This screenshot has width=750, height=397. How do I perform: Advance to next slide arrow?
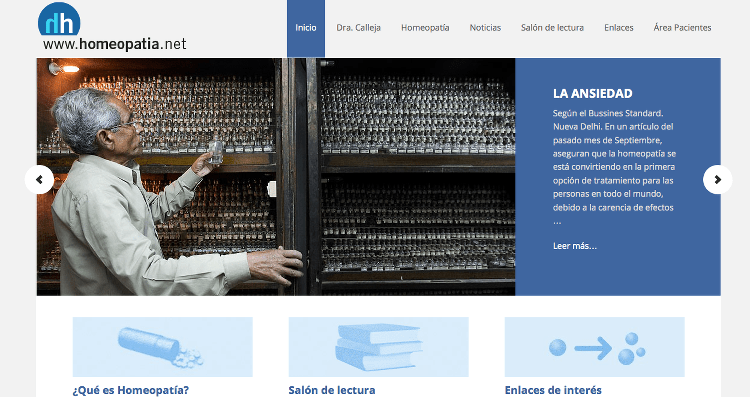point(717,179)
